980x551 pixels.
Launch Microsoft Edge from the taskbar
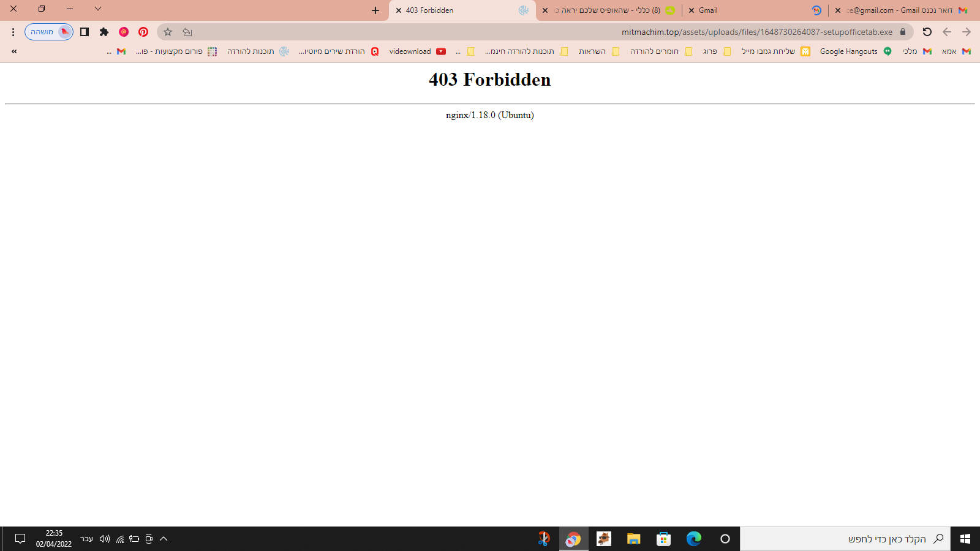coord(694,539)
